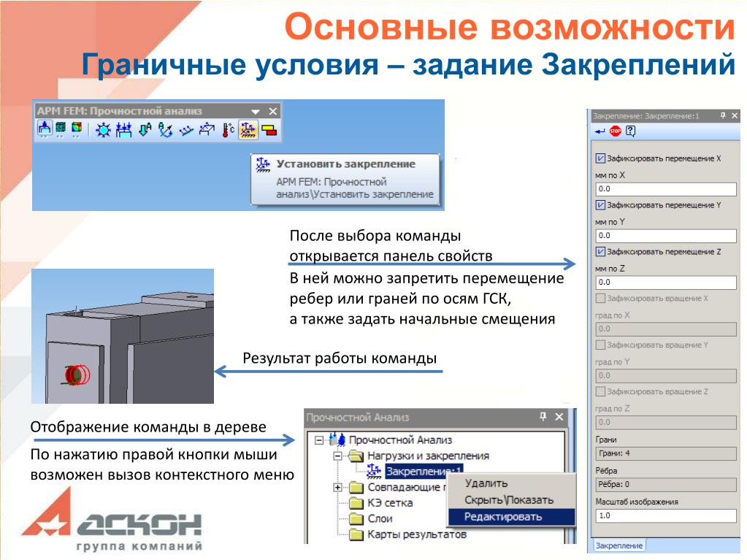Viewport: 747px width, 560px height.
Task: Click the Слои folder icon
Action: click(356, 518)
